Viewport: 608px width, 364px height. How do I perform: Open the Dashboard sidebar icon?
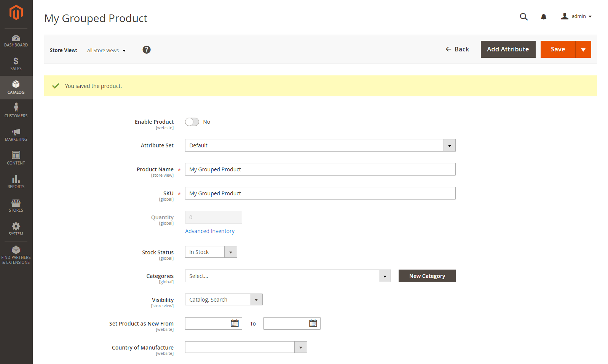(16, 41)
